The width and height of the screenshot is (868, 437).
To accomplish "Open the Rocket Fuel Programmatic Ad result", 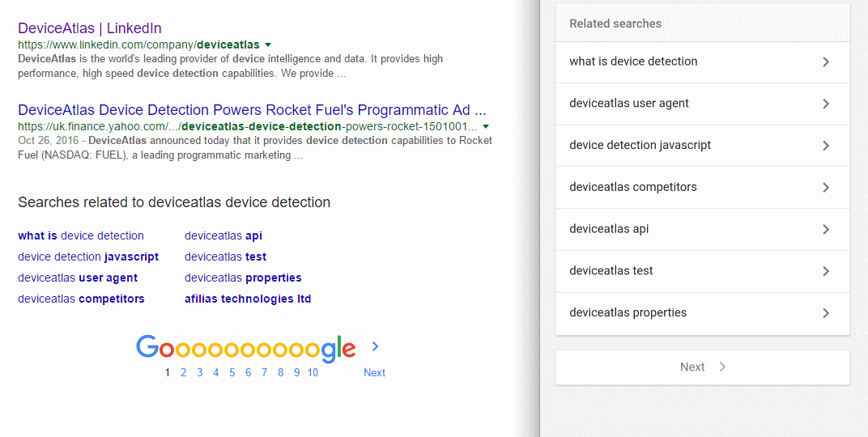I will (252, 110).
